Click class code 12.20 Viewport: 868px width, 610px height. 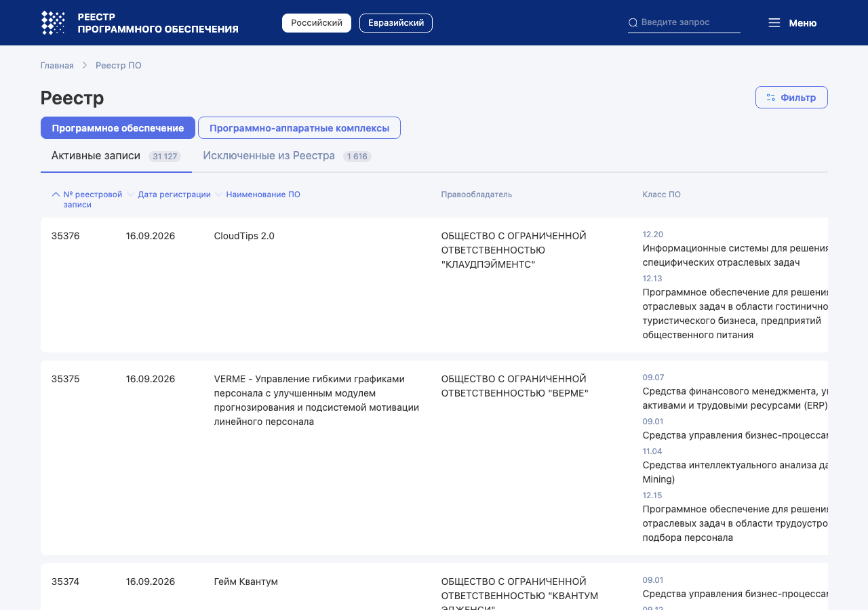pos(653,235)
